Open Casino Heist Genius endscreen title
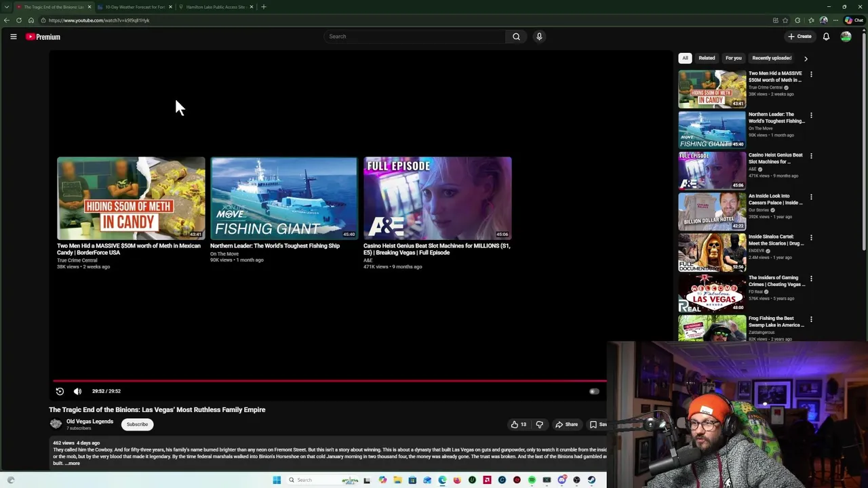Viewport: 868px width, 488px height. pos(437,249)
